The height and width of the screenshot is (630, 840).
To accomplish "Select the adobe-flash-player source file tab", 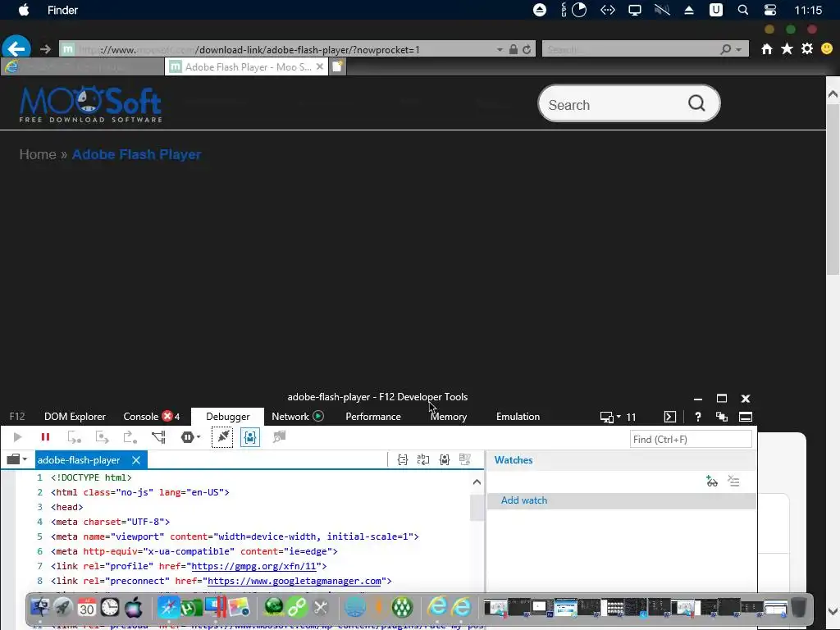I will [x=79, y=460].
